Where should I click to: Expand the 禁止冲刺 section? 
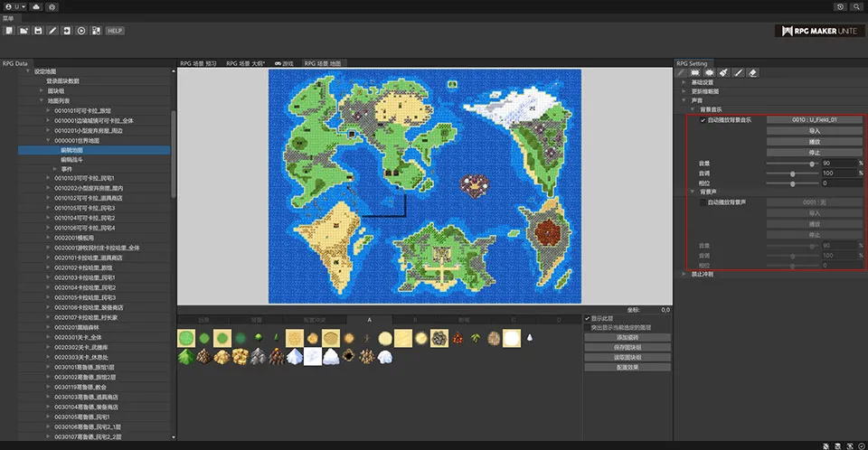[x=684, y=274]
